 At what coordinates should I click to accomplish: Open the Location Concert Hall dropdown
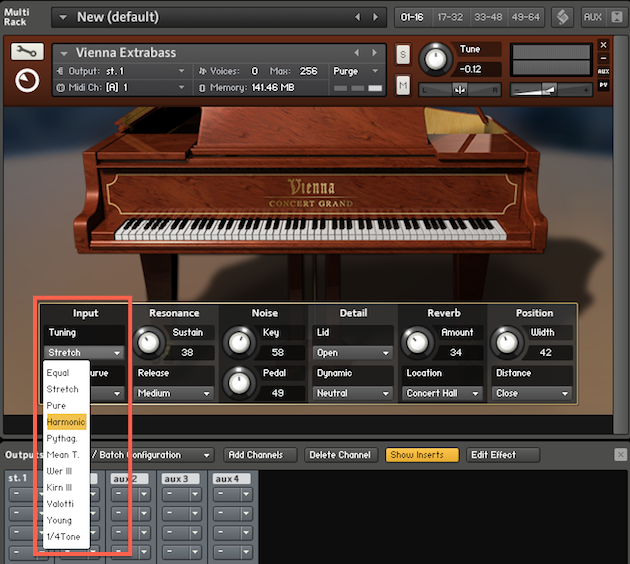click(442, 393)
